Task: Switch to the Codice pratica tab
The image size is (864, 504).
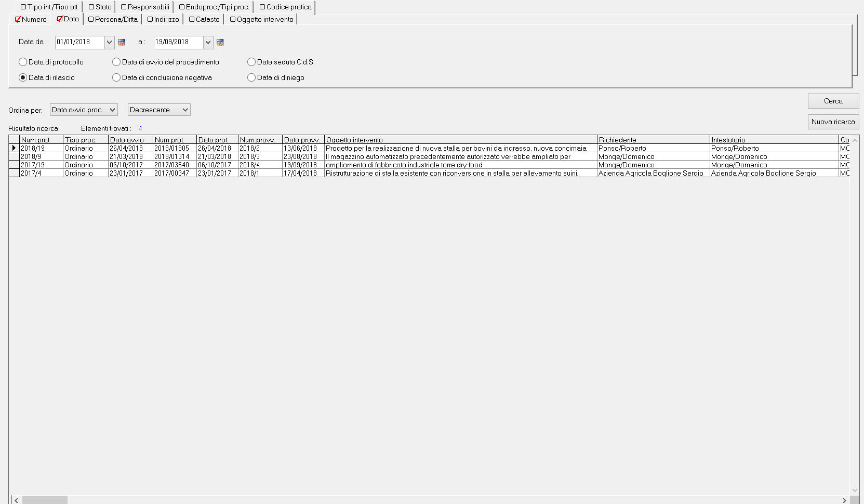Action: pos(285,7)
